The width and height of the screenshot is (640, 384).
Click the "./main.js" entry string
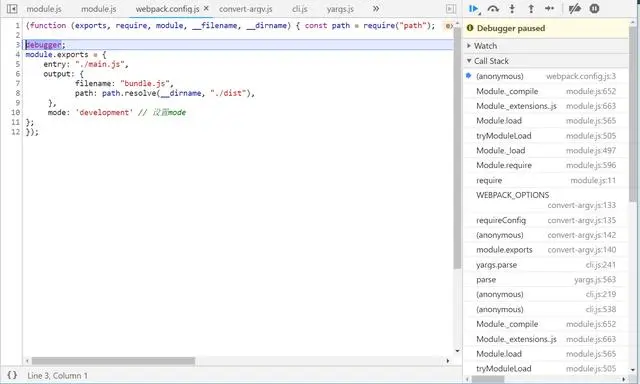pyautogui.click(x=100, y=64)
